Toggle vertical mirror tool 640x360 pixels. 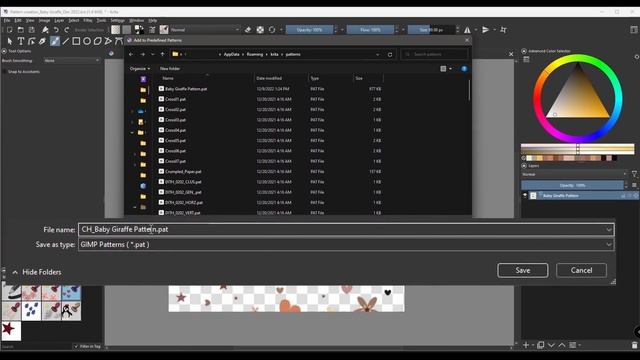[x=485, y=30]
